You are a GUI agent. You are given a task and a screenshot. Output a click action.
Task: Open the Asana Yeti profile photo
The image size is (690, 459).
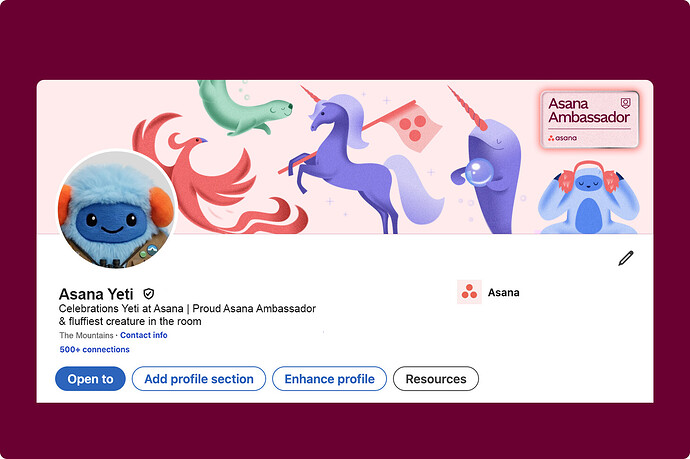point(117,209)
